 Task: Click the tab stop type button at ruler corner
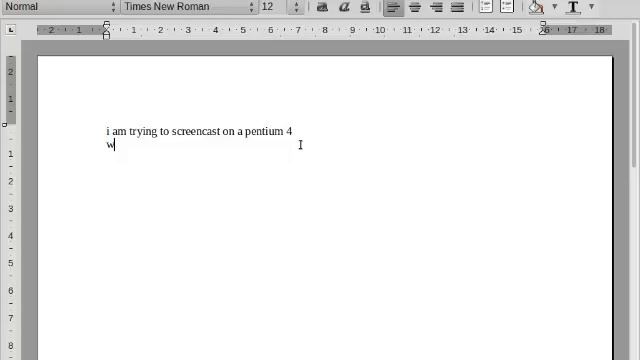11,29
